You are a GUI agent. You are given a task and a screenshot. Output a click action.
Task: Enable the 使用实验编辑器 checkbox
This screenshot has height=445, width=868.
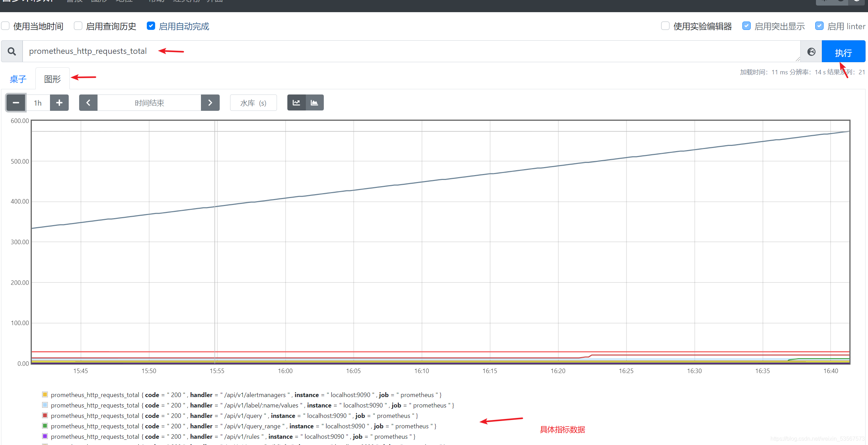pos(665,26)
